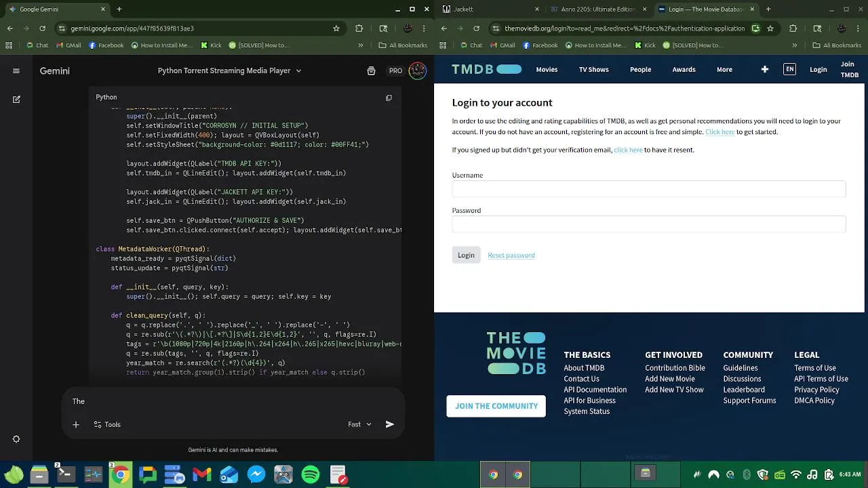This screenshot has height=488, width=868.
Task: Start a new chat in Gemini sidebar
Action: click(16, 99)
